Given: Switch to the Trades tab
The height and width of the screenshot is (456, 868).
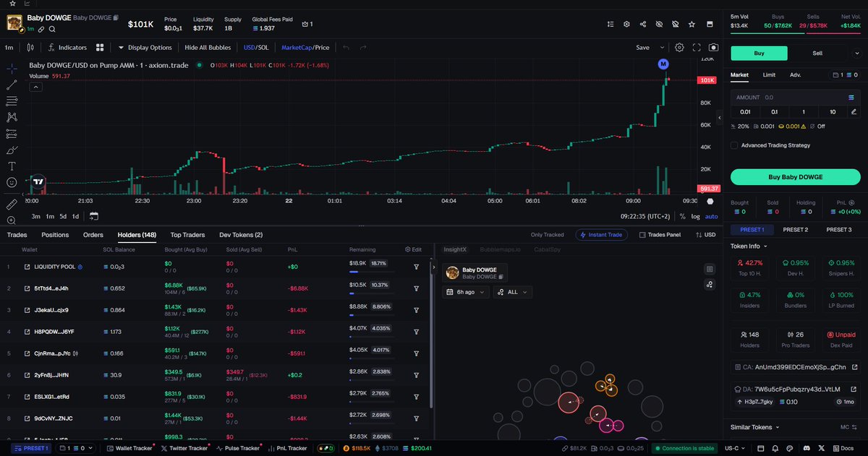Looking at the screenshot, I should tap(17, 235).
